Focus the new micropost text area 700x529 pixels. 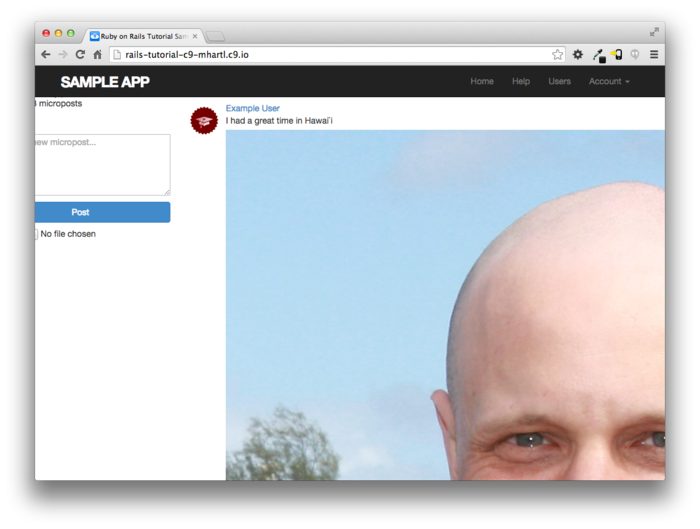(x=101, y=164)
